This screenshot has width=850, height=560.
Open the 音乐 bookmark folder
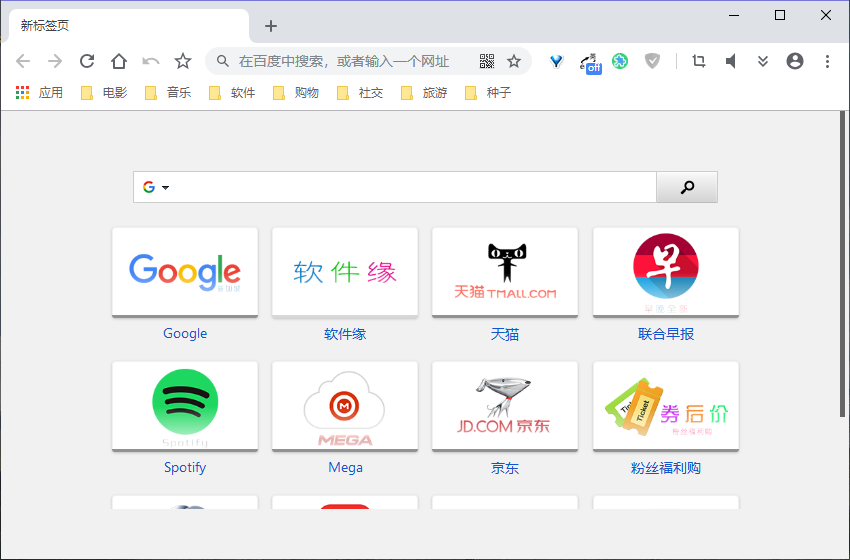(168, 93)
